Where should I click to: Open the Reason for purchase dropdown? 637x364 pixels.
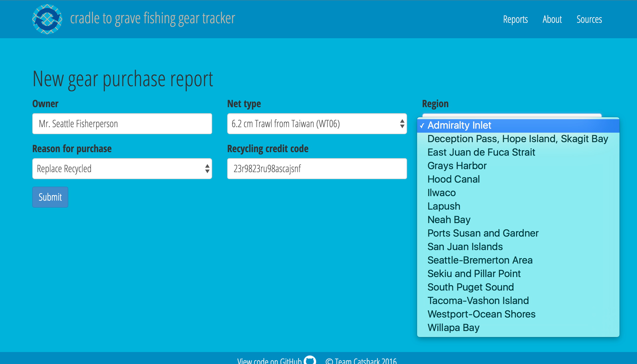122,168
